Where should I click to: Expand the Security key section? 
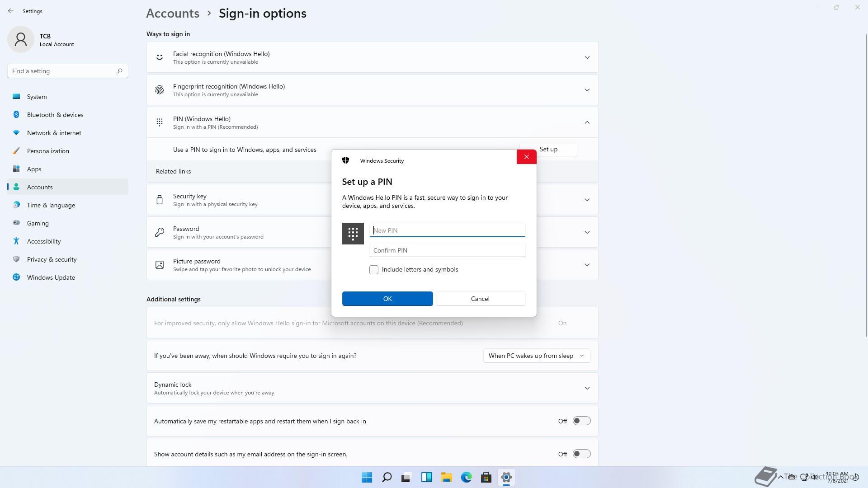tap(587, 200)
